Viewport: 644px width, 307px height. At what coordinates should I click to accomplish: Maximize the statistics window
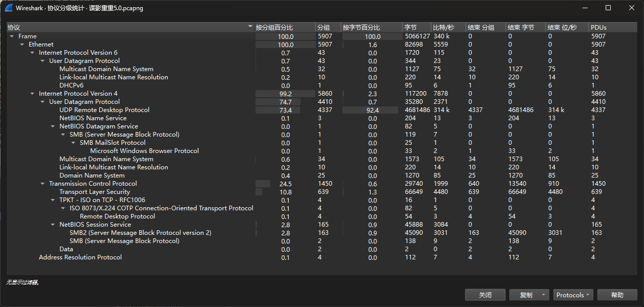pyautogui.click(x=608, y=8)
